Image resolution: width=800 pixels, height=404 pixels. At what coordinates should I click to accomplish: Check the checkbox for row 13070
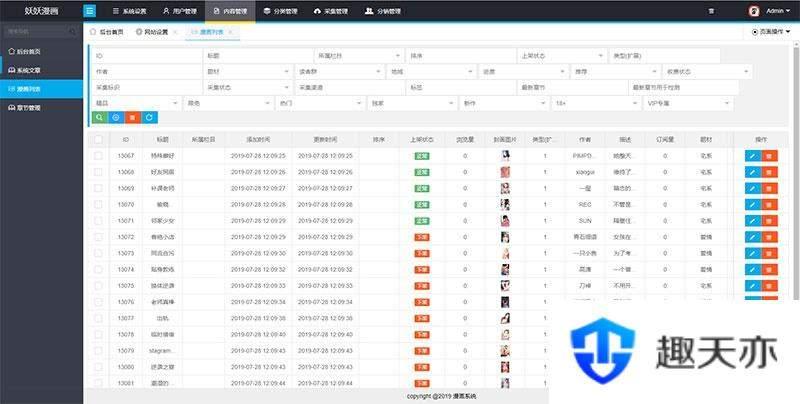[98, 205]
